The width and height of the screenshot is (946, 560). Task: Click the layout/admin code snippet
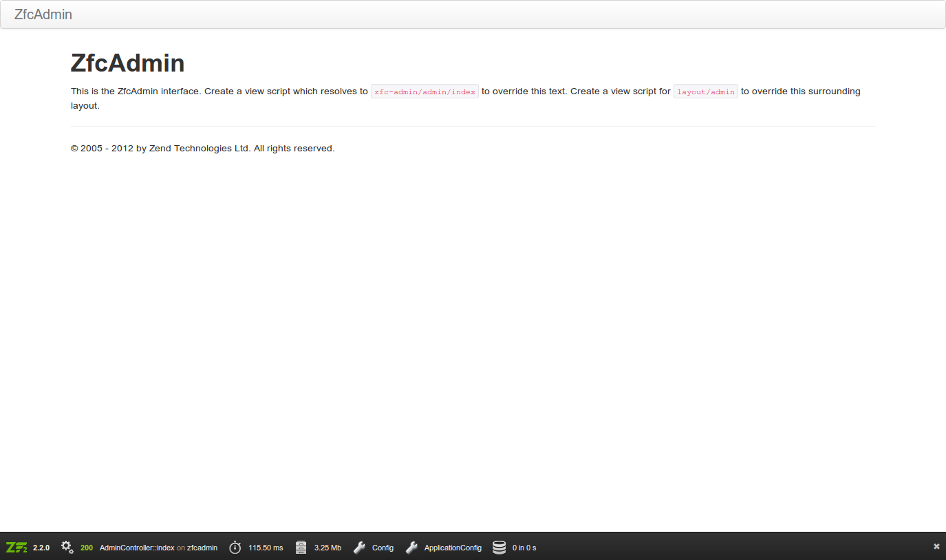tap(706, 91)
